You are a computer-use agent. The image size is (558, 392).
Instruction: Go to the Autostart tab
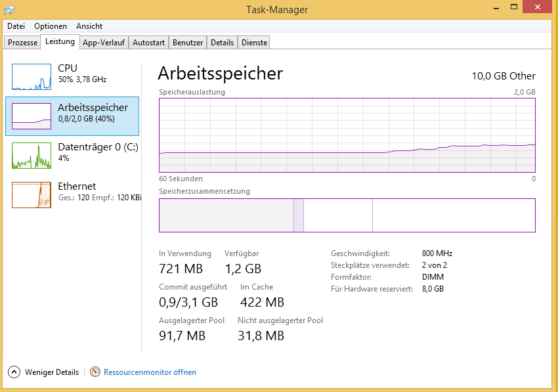(x=148, y=43)
